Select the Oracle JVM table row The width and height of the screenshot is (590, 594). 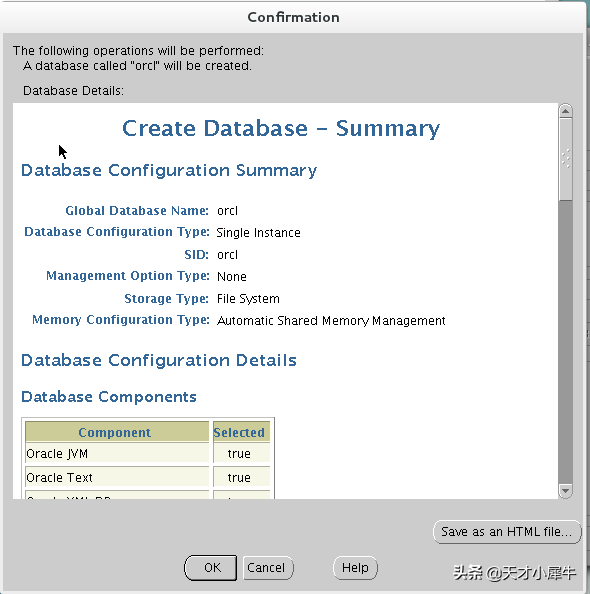148,454
